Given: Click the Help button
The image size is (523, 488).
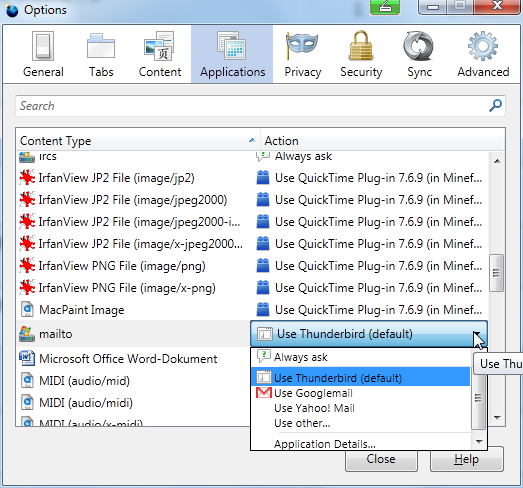Looking at the screenshot, I should (466, 459).
